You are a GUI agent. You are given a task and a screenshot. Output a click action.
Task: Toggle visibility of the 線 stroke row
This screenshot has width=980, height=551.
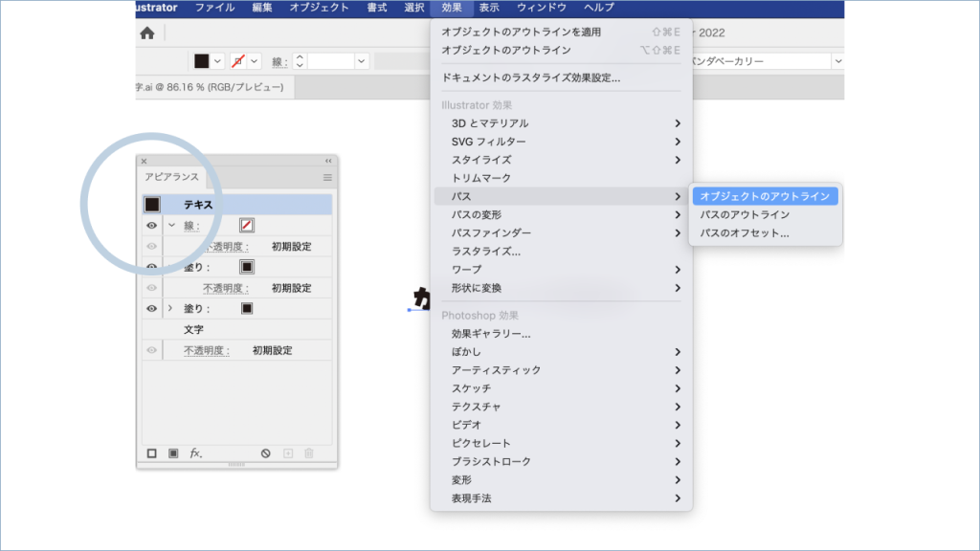click(152, 226)
